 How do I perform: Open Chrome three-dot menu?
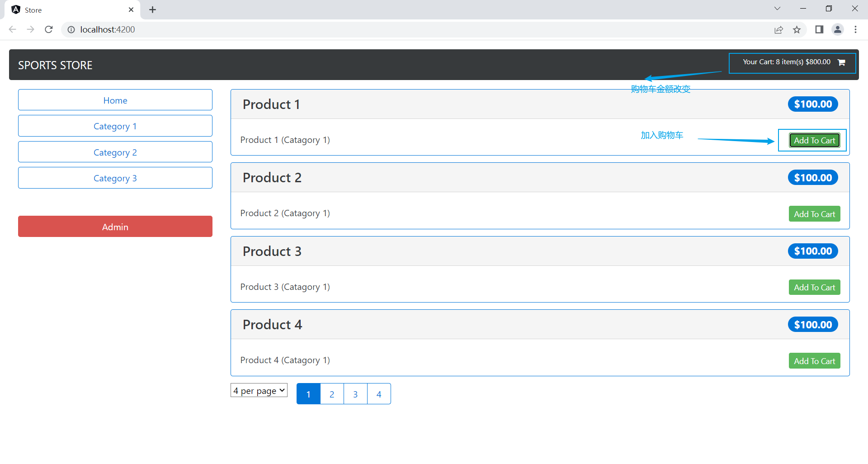click(855, 29)
